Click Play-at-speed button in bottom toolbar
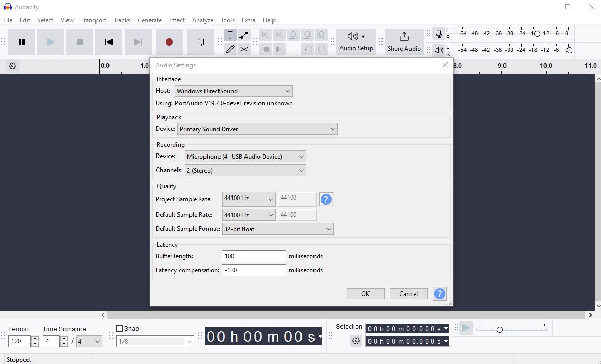 coord(466,328)
